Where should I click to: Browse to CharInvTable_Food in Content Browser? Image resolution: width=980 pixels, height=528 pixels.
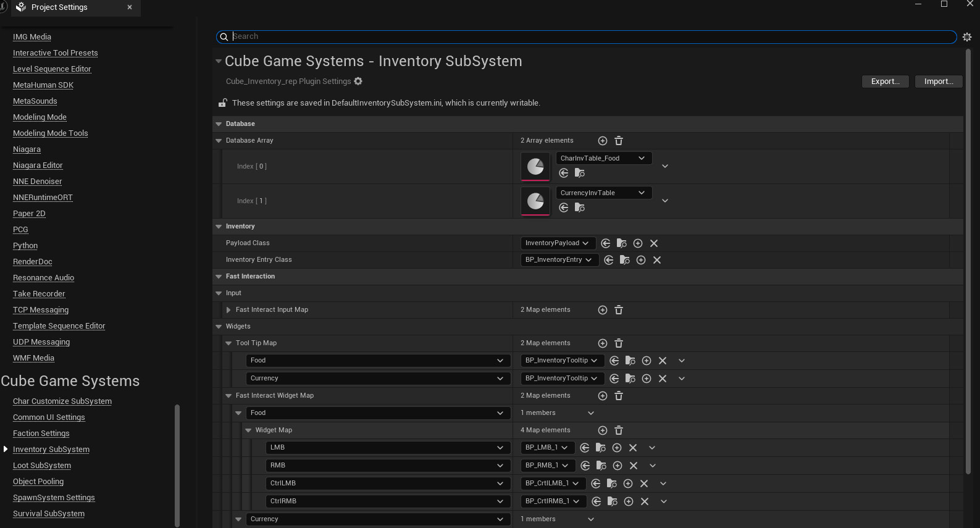point(580,173)
